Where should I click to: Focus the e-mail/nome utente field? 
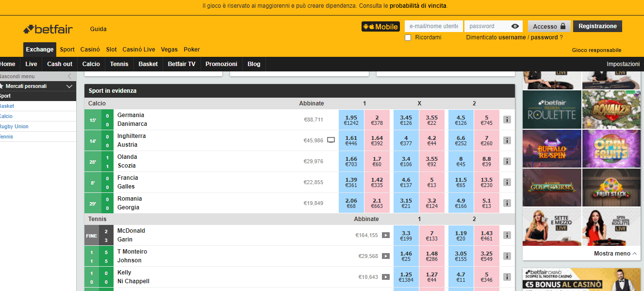tap(434, 26)
